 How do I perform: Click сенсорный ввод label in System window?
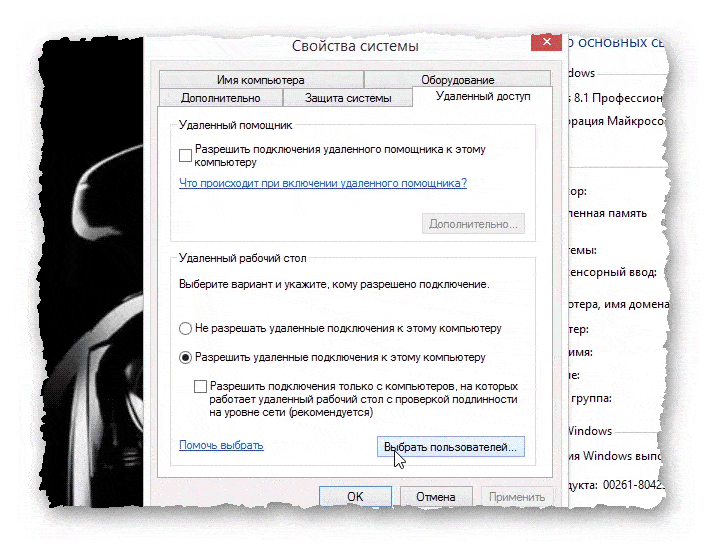613,272
